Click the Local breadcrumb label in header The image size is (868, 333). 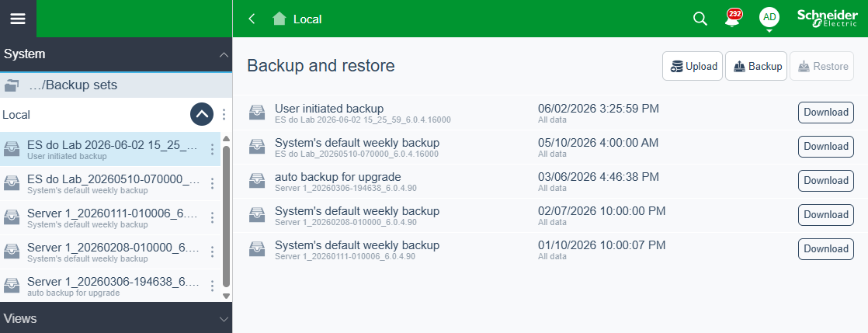coord(307,19)
